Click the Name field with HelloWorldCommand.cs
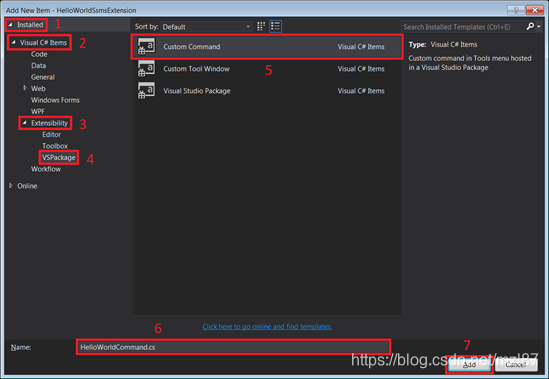 (x=233, y=347)
